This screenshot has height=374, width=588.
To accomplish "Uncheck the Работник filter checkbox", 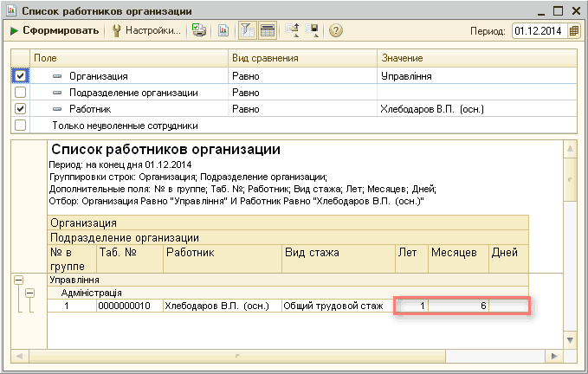I will click(21, 109).
